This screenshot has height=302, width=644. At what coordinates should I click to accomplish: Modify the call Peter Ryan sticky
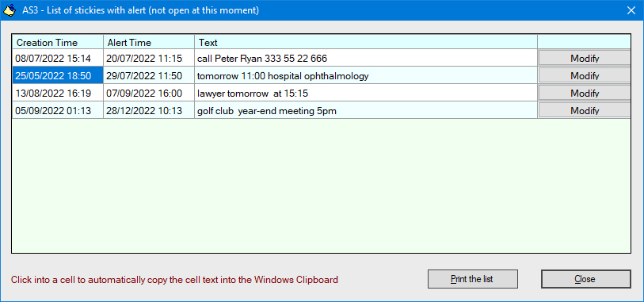coord(584,59)
